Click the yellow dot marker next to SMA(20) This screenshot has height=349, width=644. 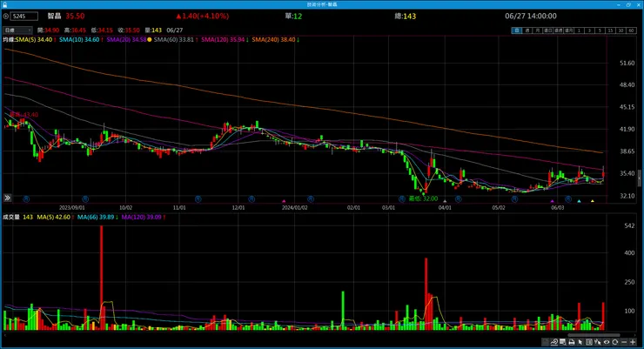click(150, 40)
